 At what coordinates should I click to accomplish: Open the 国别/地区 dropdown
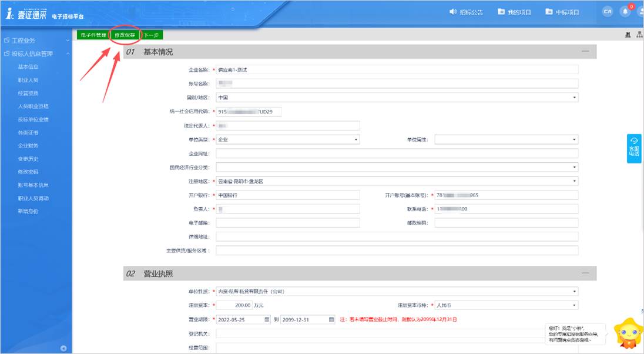[397, 98]
